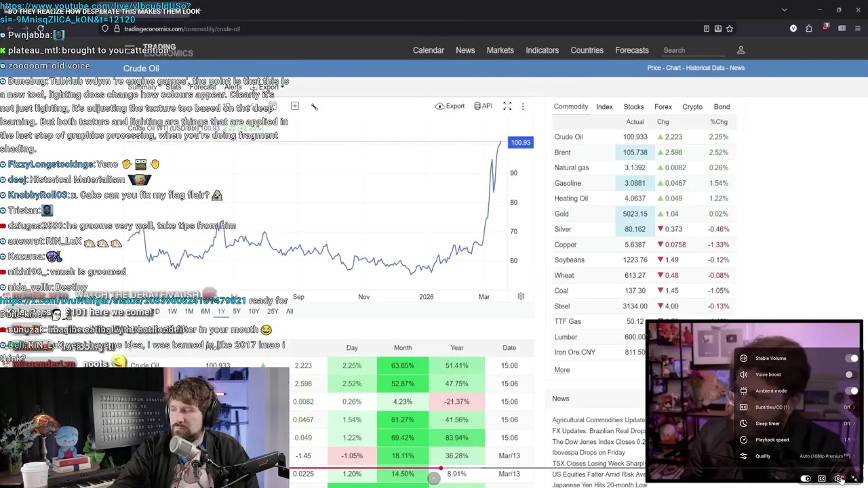Open the chart three-dot more menu
The width and height of the screenshot is (868, 488).
(x=523, y=106)
